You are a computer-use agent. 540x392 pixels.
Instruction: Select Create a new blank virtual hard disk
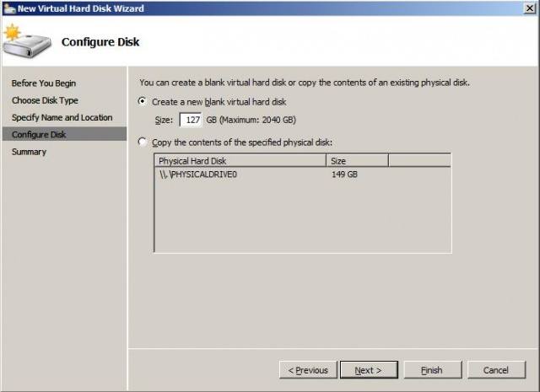(142, 101)
